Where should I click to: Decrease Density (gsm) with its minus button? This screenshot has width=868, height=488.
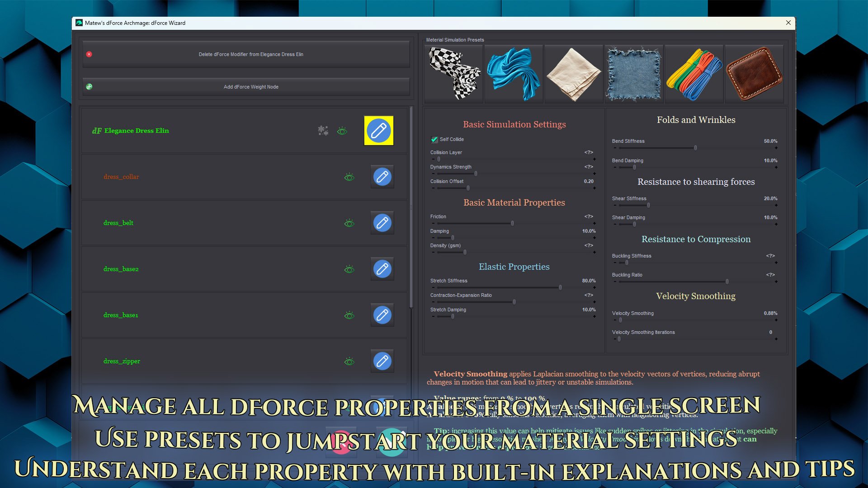433,252
